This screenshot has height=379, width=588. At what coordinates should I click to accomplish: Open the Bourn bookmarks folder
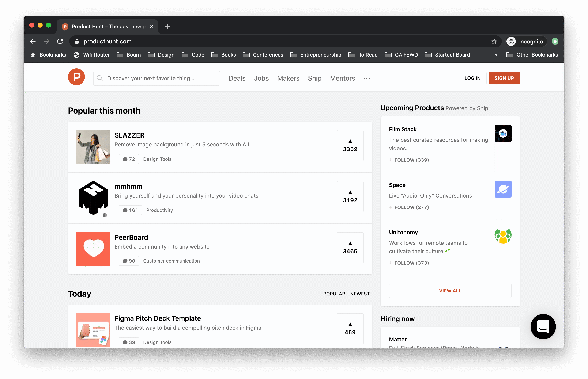tap(129, 55)
